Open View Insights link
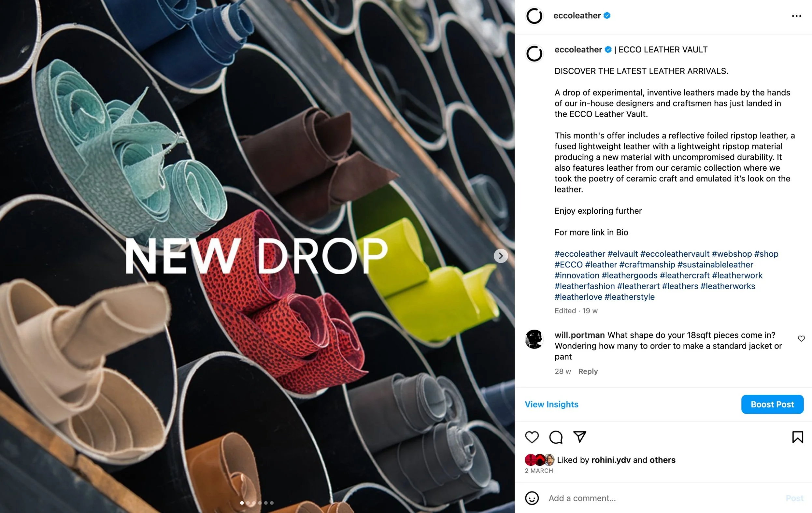 tap(551, 404)
